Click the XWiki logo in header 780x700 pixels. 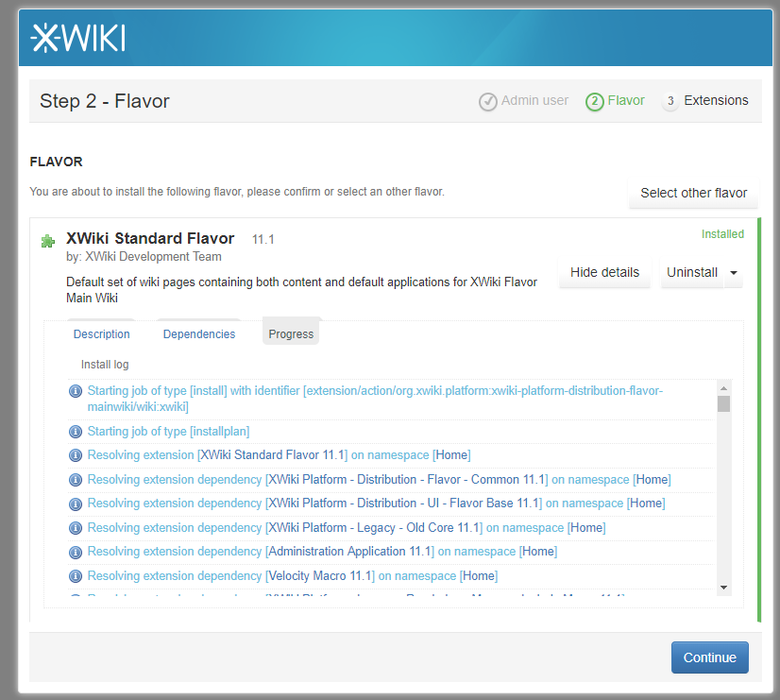click(77, 38)
